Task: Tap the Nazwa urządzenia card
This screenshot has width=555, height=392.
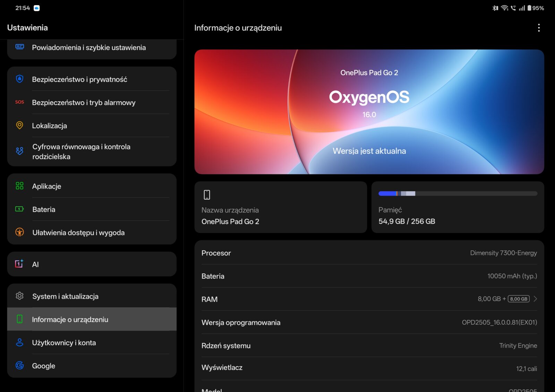Action: (x=280, y=207)
